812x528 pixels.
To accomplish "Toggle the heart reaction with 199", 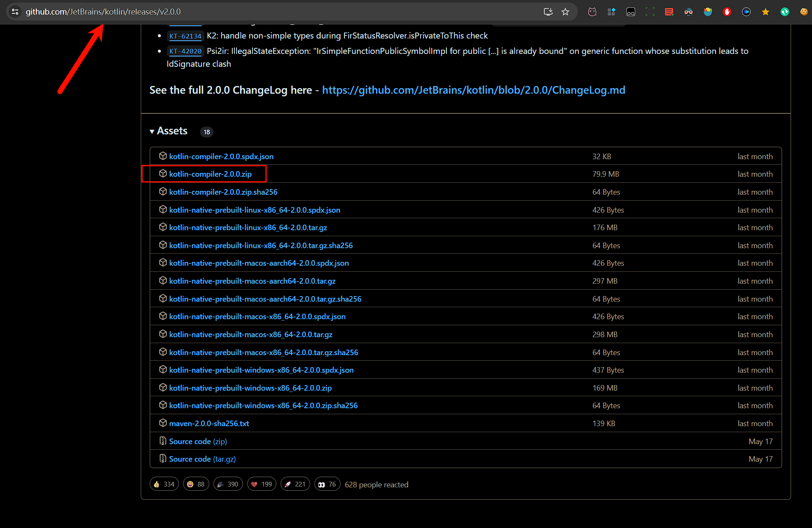I will tap(261, 484).
